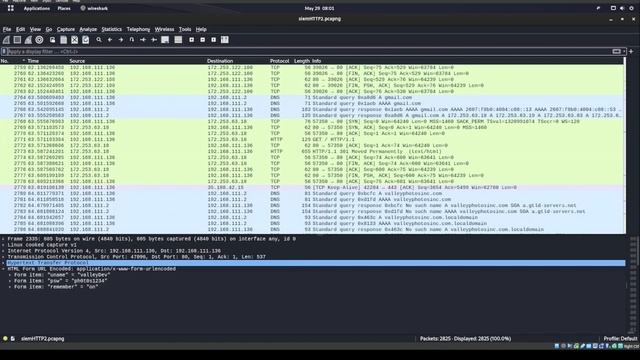Select the TCP Keep-Alive packet row
Viewport: 640px width, 360px height.
click(312, 187)
